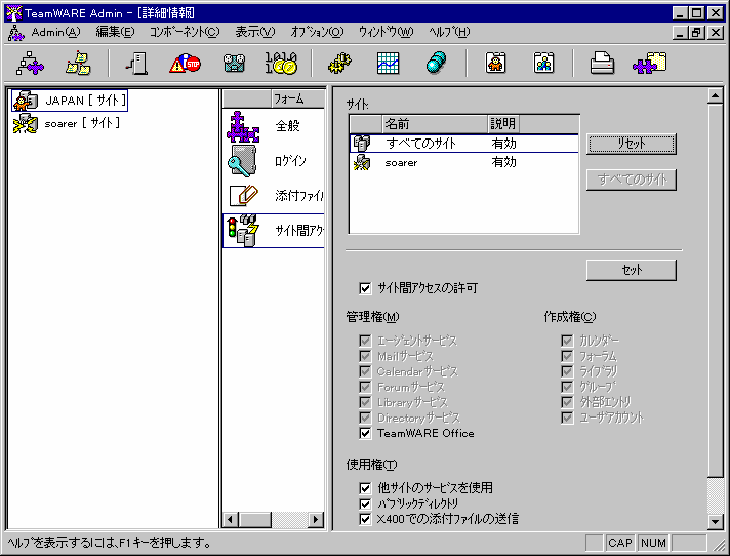
Task: Toggle エージェントサービス checkbox
Action: (365, 340)
